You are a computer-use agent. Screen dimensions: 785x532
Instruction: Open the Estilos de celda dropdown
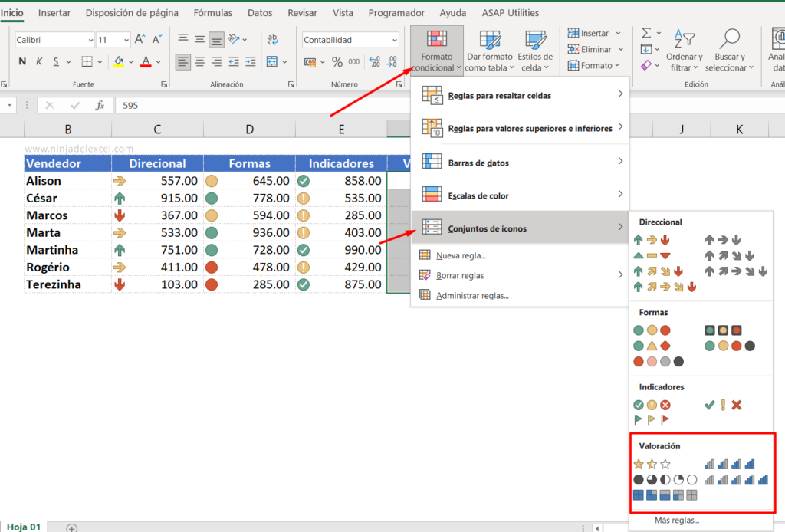coord(536,51)
